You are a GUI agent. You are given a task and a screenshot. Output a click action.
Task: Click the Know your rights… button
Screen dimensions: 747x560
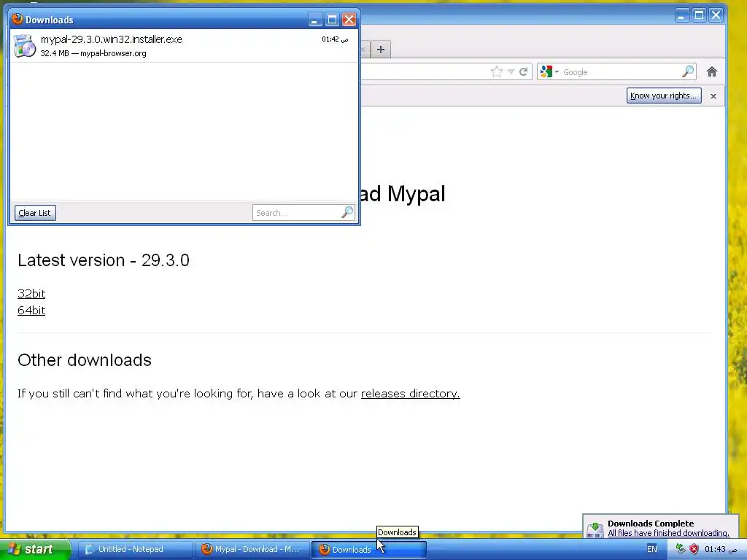point(664,96)
